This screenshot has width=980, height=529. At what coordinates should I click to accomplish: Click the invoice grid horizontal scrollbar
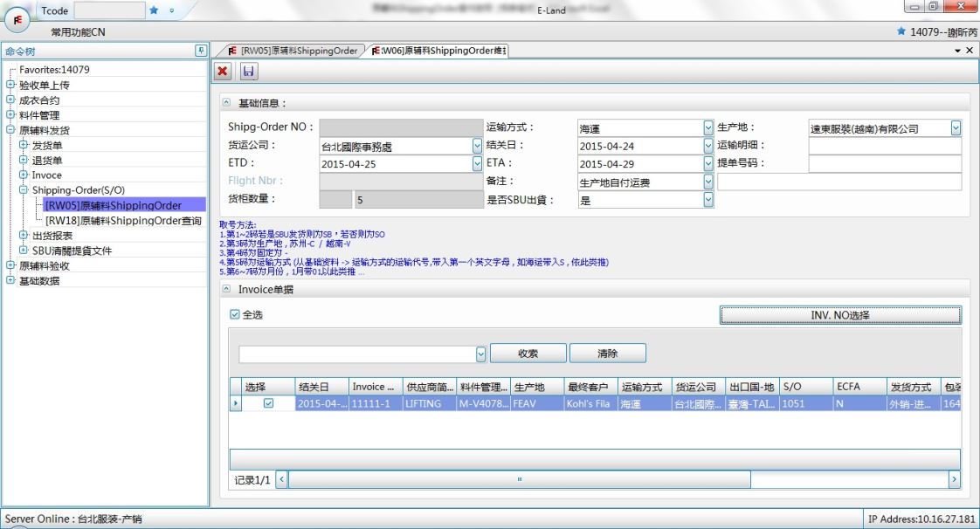point(519,479)
